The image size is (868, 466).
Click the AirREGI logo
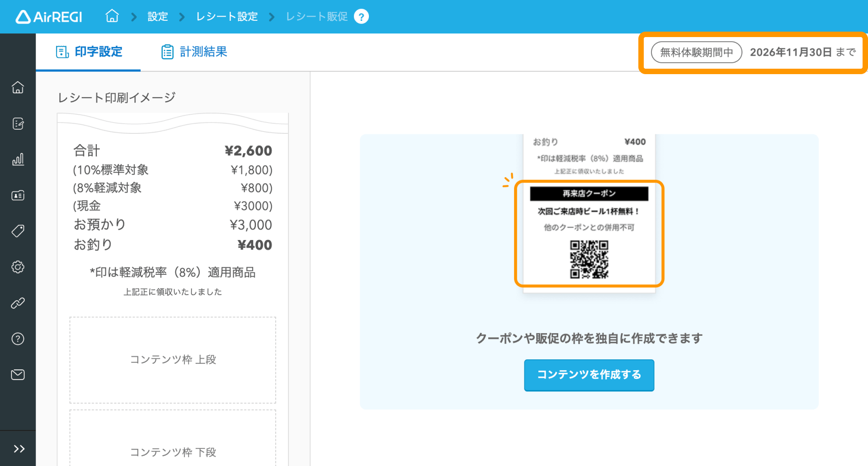coord(49,17)
